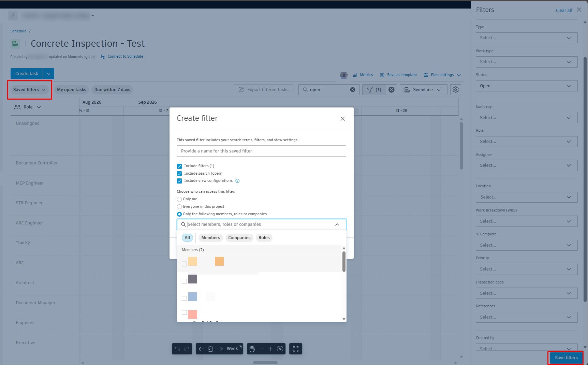
Task: Open the calendar date picker icon
Action: point(210,349)
